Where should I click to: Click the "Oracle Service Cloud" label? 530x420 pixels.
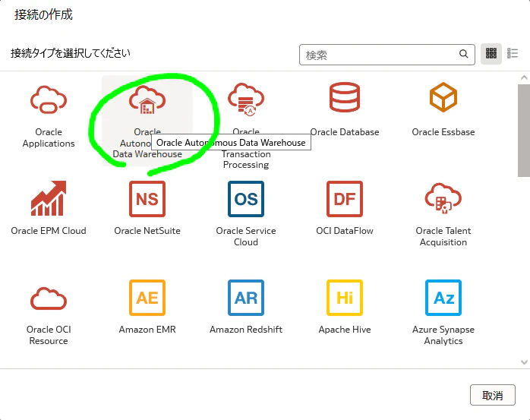246,236
